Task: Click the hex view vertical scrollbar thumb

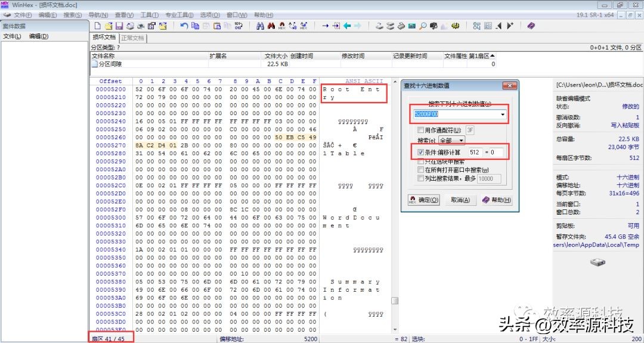Action: click(x=395, y=301)
